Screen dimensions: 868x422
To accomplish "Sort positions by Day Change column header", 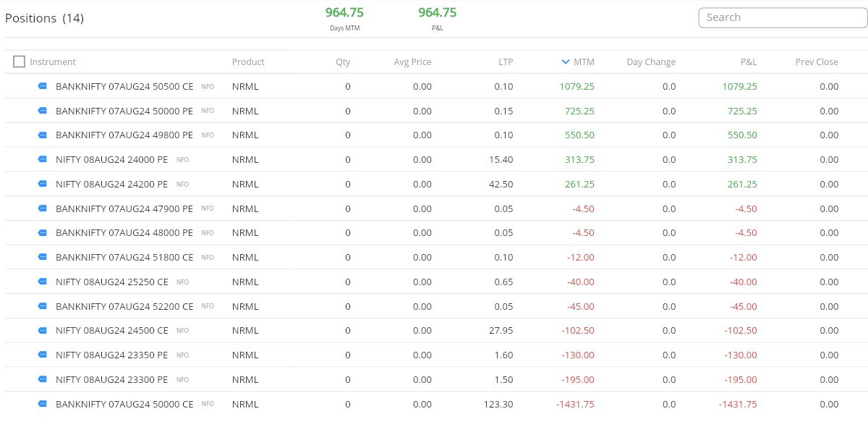I will tap(651, 62).
